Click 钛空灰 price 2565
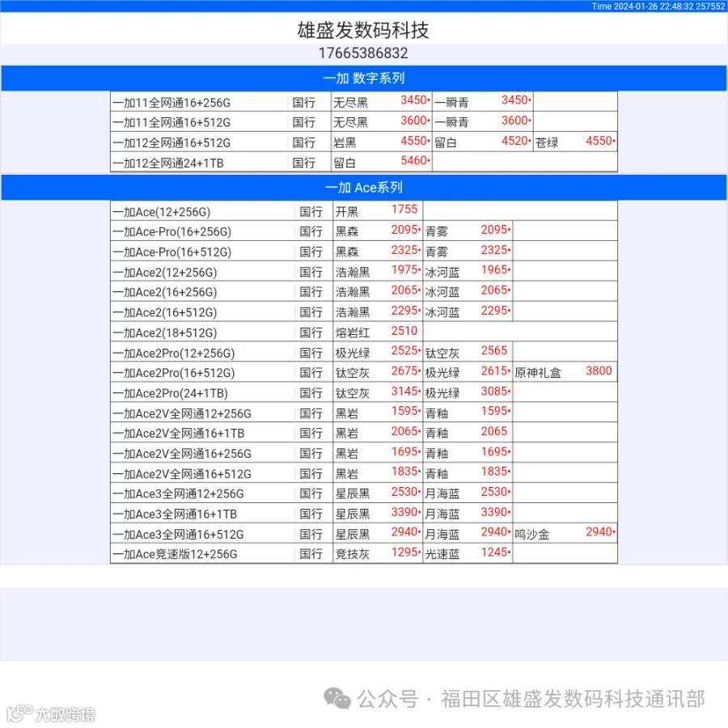Screen dimensions: 728x728 pyautogui.click(x=494, y=350)
